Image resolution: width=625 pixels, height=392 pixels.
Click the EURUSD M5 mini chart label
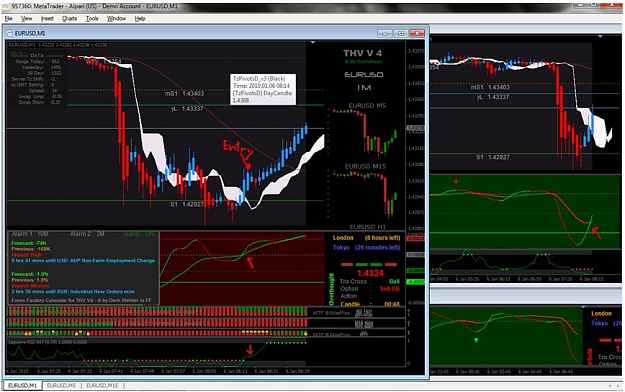pos(367,106)
